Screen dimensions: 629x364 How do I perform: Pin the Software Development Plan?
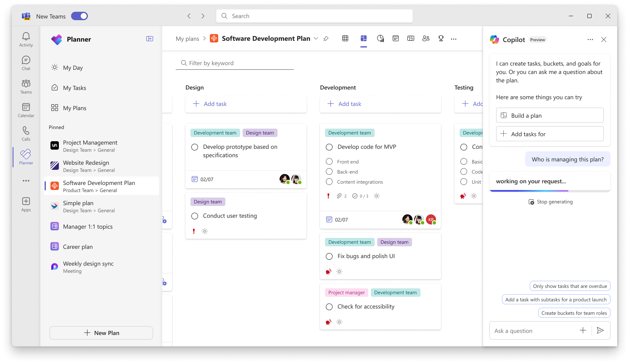(x=326, y=38)
